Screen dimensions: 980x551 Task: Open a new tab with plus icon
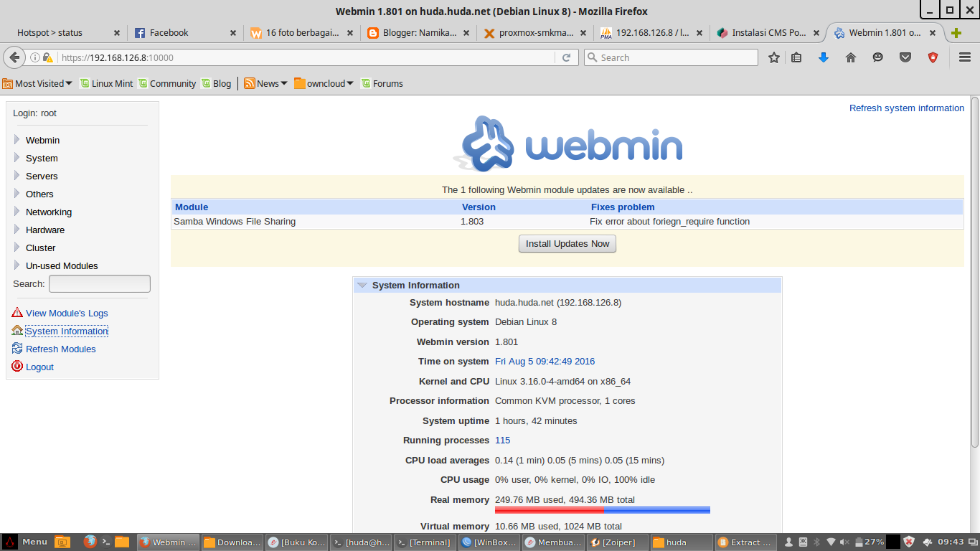pos(956,33)
